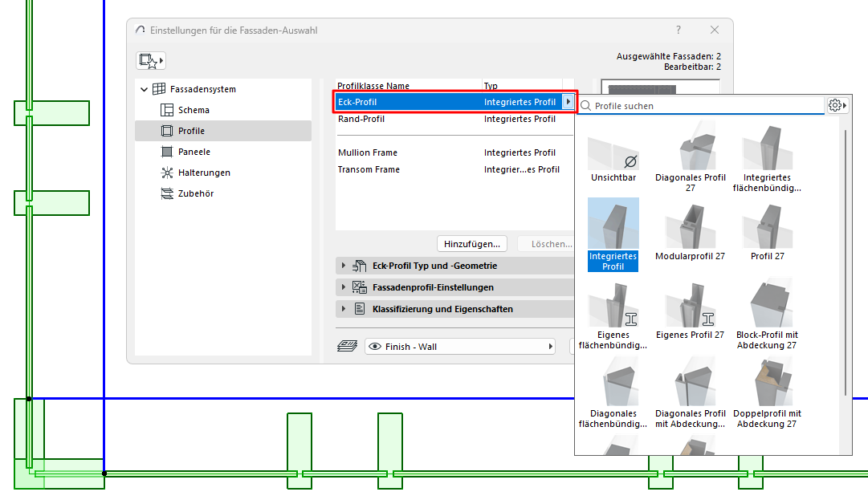The height and width of the screenshot is (504, 868).
Task: Open the profile picker gear settings
Action: pyautogui.click(x=837, y=105)
